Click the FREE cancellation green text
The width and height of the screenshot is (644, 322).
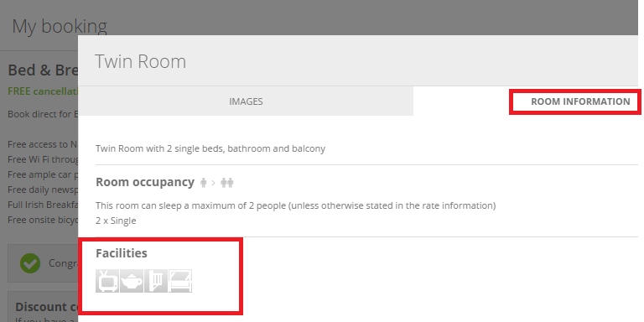pyautogui.click(x=43, y=91)
